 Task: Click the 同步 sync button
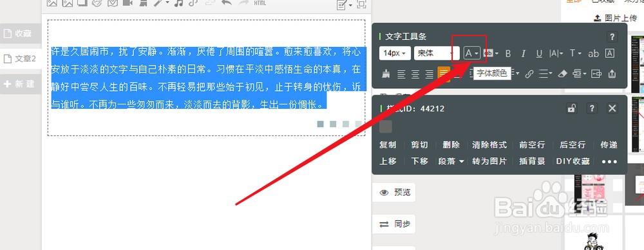coord(394,224)
